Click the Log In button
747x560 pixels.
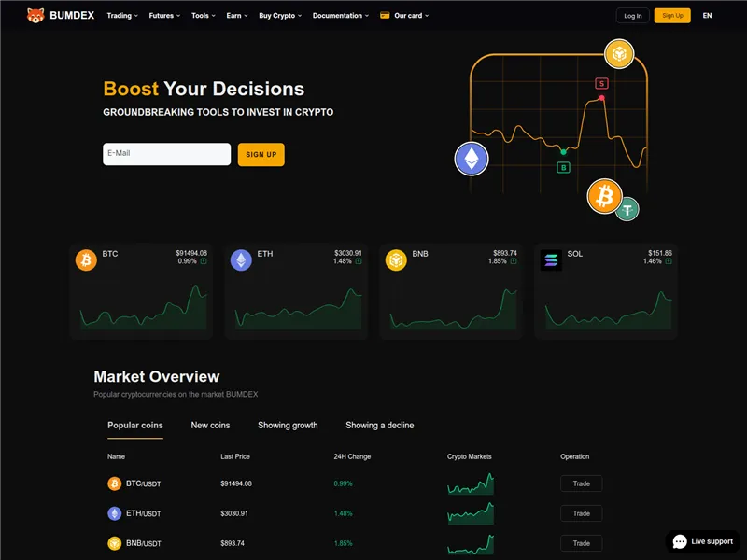632,16
